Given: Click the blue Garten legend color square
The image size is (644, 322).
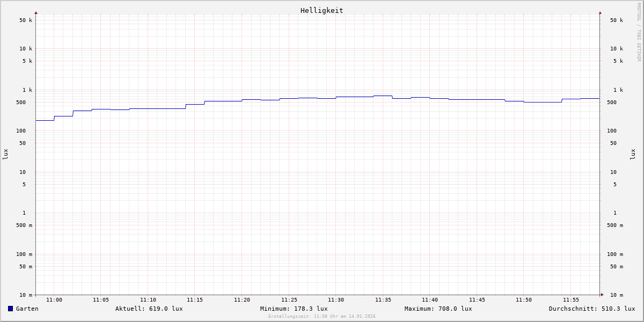Looking at the screenshot, I should [x=10, y=309].
